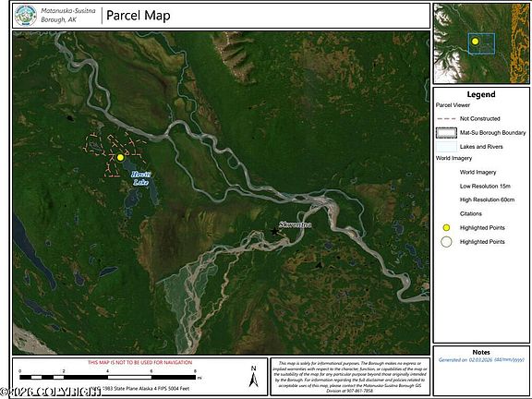The width and height of the screenshot is (532, 399).
Task: Click the north arrow compass symbol
Action: coord(253,377)
